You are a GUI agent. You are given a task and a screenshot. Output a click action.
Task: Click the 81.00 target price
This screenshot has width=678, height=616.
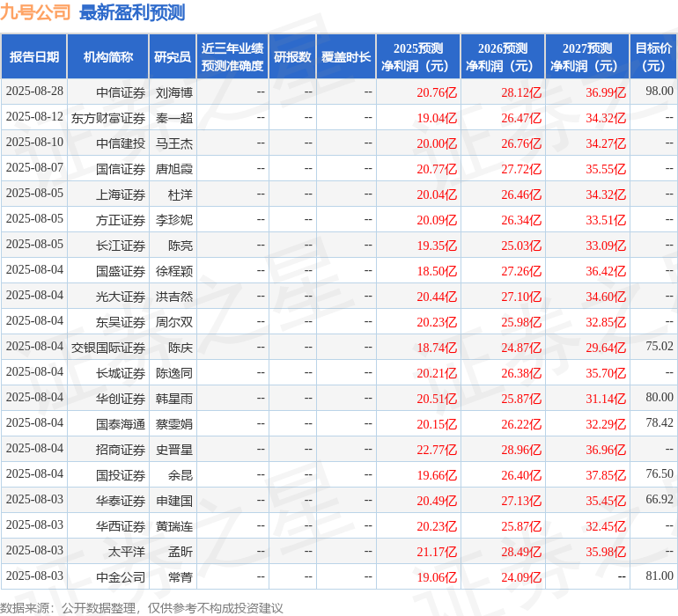coord(660,576)
